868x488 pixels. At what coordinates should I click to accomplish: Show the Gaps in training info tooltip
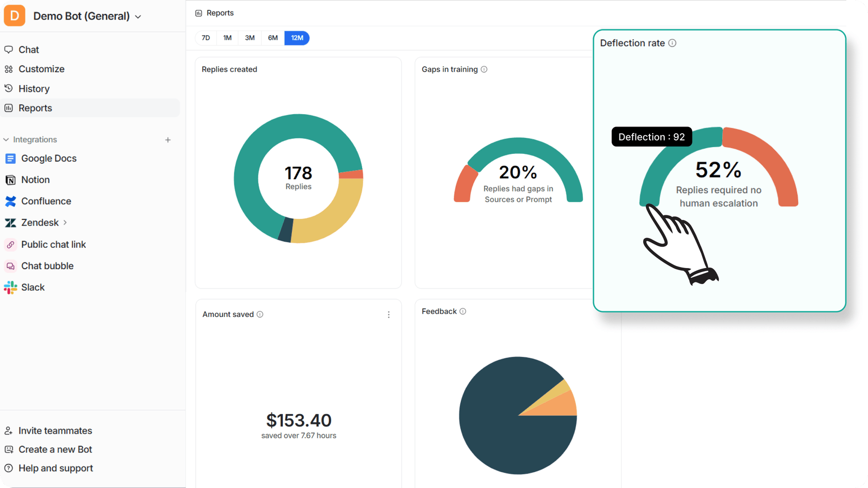point(484,69)
